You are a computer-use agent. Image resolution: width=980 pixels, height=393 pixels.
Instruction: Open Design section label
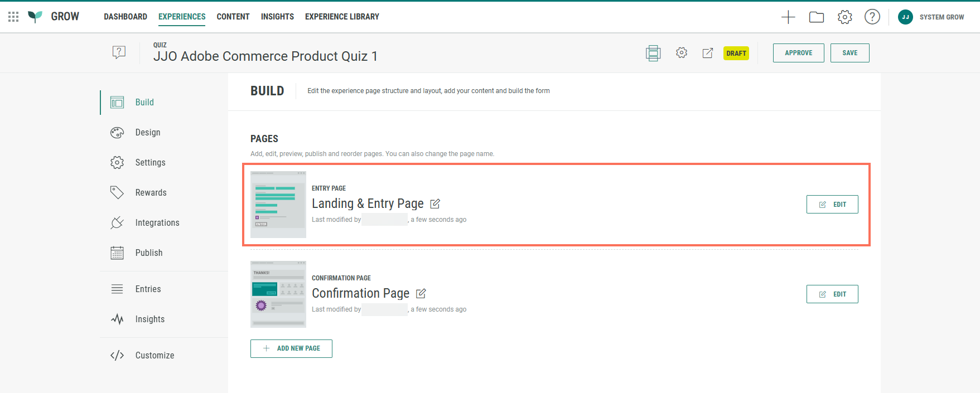148,133
